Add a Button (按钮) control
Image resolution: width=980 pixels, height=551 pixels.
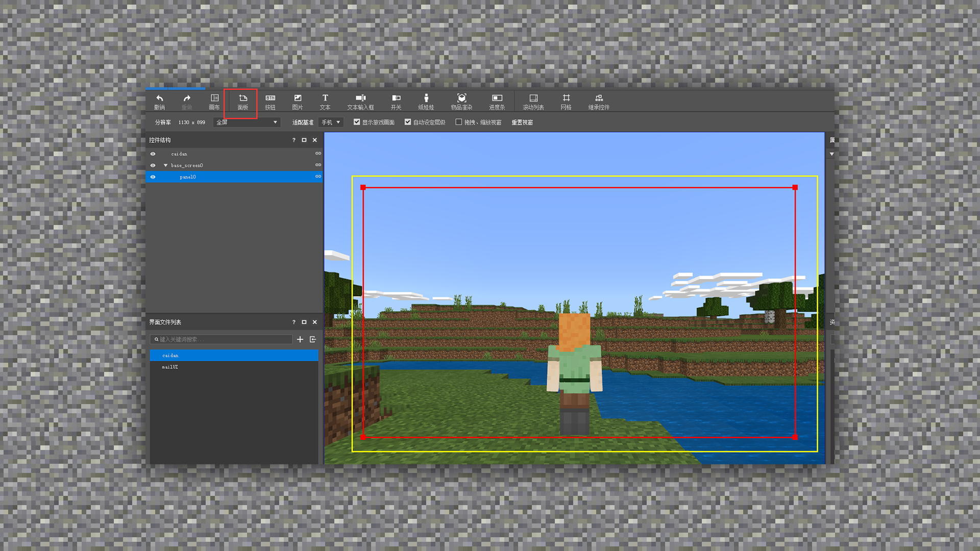tap(271, 102)
